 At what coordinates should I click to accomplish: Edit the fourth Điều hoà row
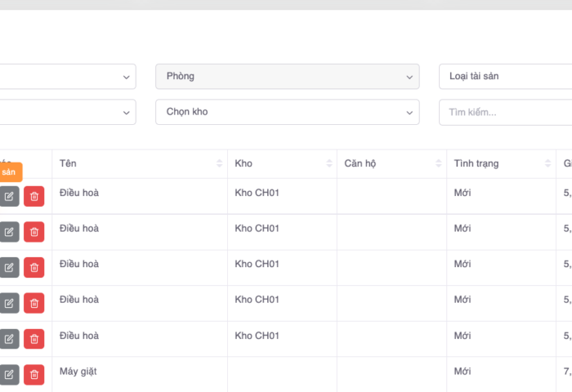[9, 303]
